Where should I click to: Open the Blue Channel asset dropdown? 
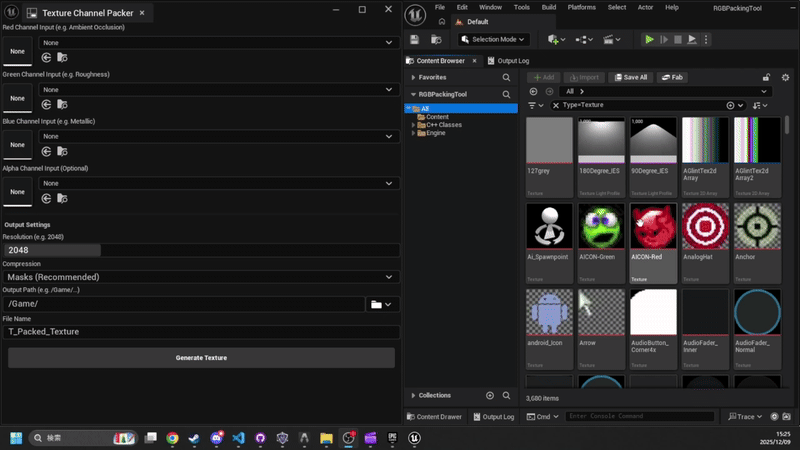click(x=218, y=137)
